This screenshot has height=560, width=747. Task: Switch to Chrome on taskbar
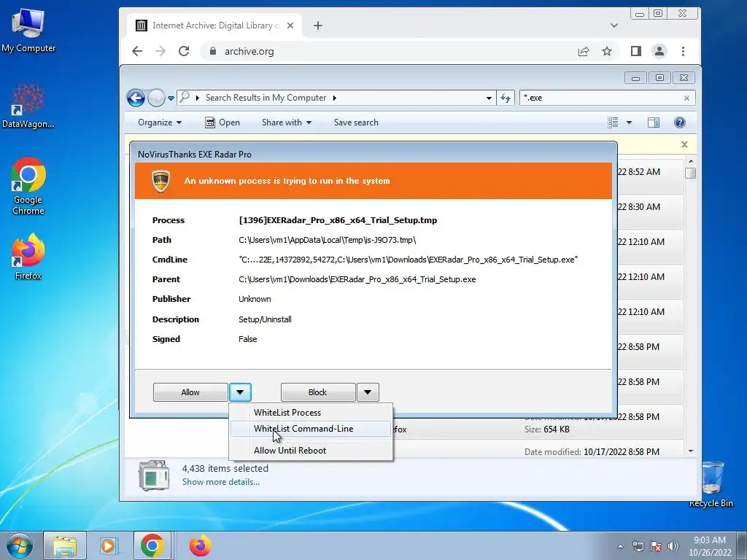pyautogui.click(x=152, y=545)
